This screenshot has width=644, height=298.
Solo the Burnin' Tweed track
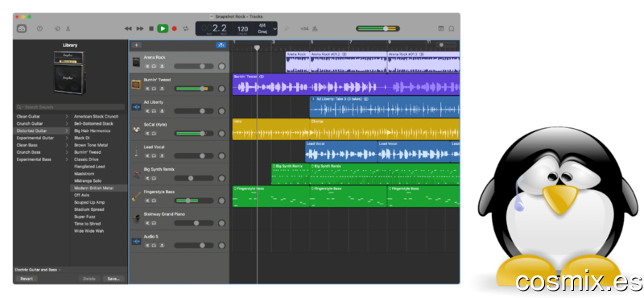(x=154, y=89)
